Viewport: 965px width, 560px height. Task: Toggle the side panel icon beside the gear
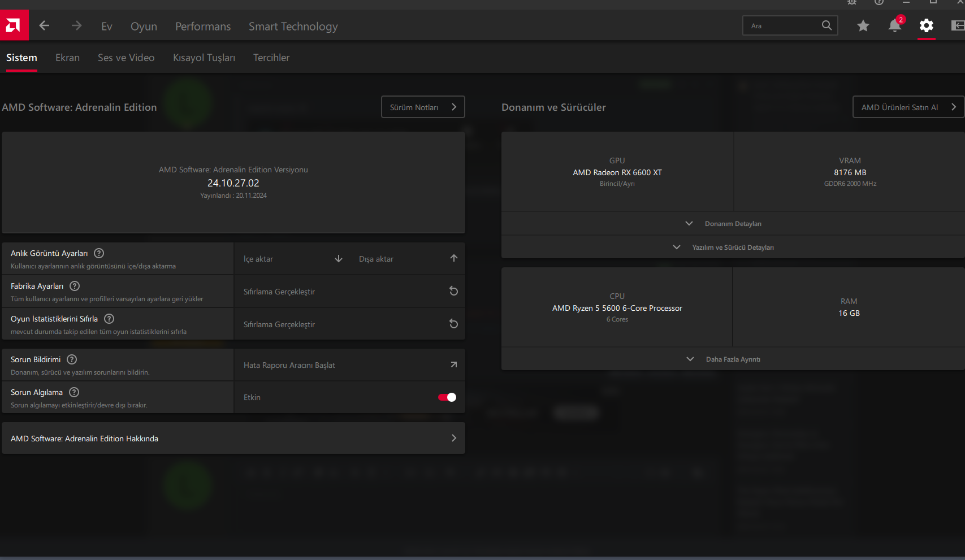(x=958, y=25)
